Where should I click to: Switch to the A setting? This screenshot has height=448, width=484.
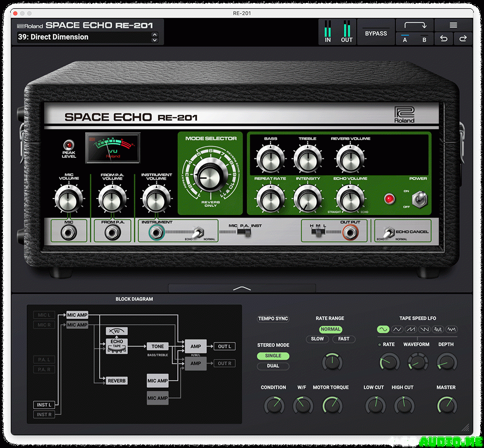click(405, 39)
